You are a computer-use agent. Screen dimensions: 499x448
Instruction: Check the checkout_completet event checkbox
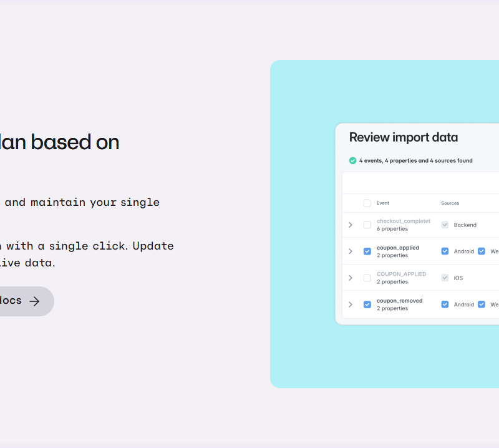pos(367,225)
